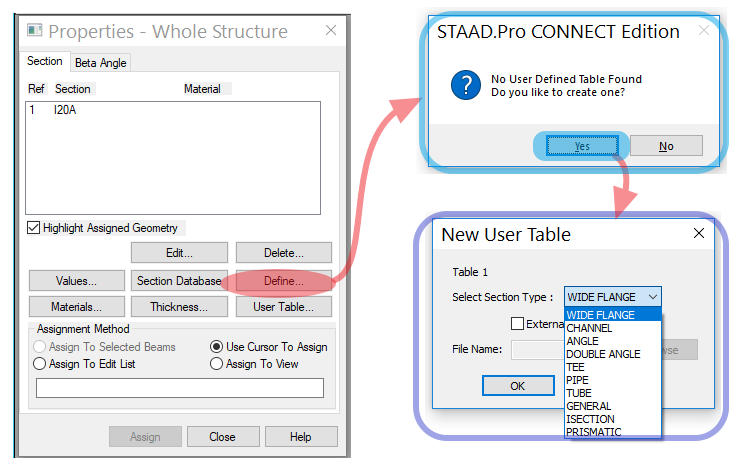
Task: Click No in STAAD.Pro prompt
Action: coord(666,146)
